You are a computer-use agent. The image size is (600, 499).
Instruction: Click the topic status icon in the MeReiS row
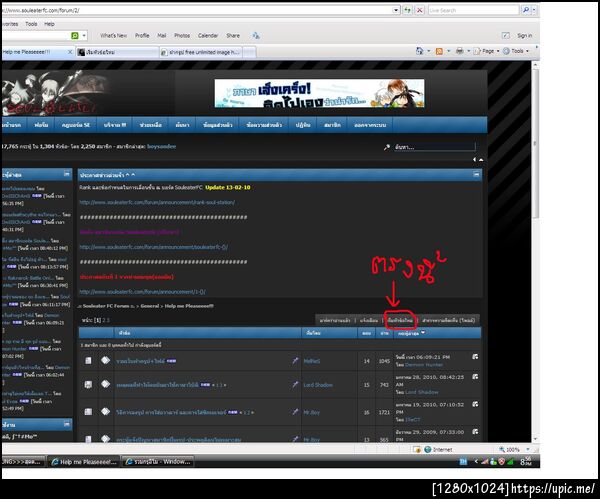click(x=88, y=360)
